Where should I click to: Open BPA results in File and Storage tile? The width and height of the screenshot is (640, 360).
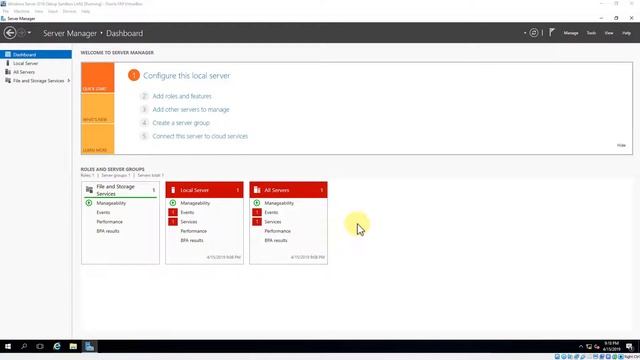(108, 231)
